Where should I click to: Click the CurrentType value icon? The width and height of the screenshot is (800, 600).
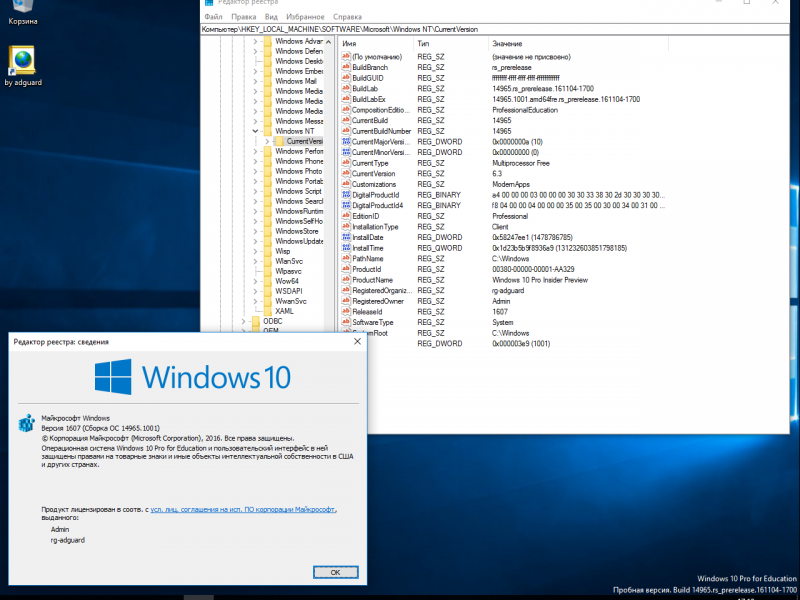click(x=346, y=163)
